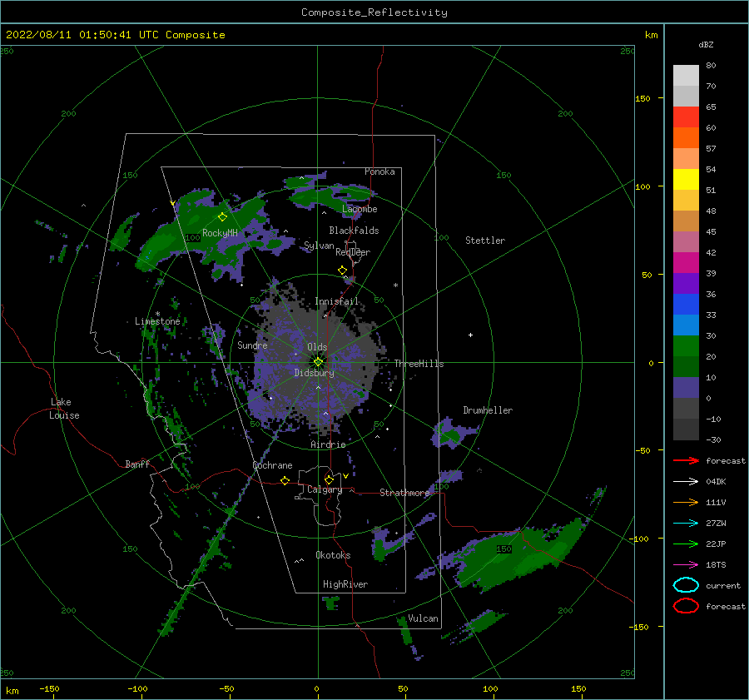Screen dimensions: 749x700
Task: Click the HighRiver label
Action: pyautogui.click(x=345, y=584)
